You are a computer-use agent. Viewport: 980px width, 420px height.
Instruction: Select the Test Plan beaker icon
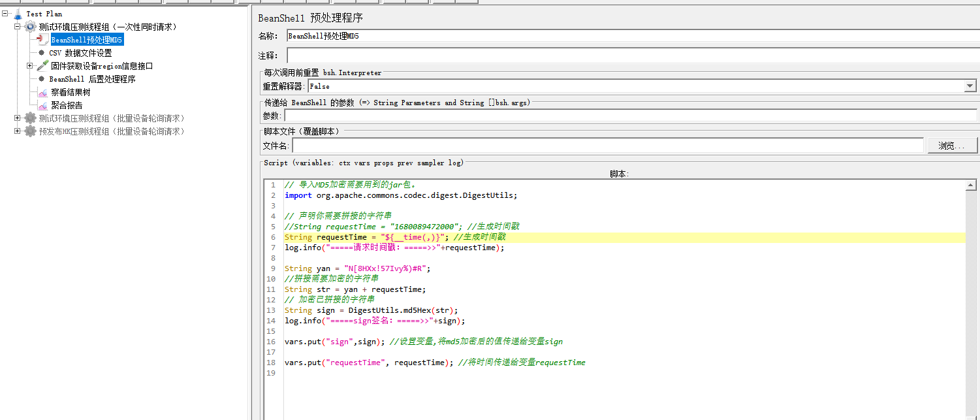(17, 13)
